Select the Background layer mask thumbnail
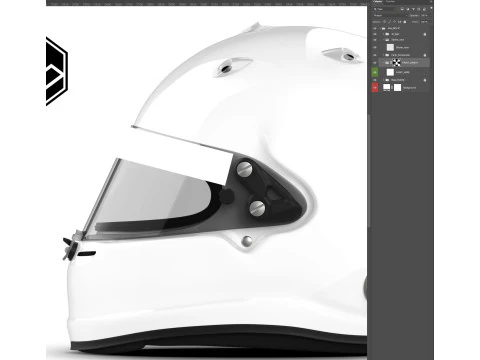Screen dimensions: 480x360 397,87
